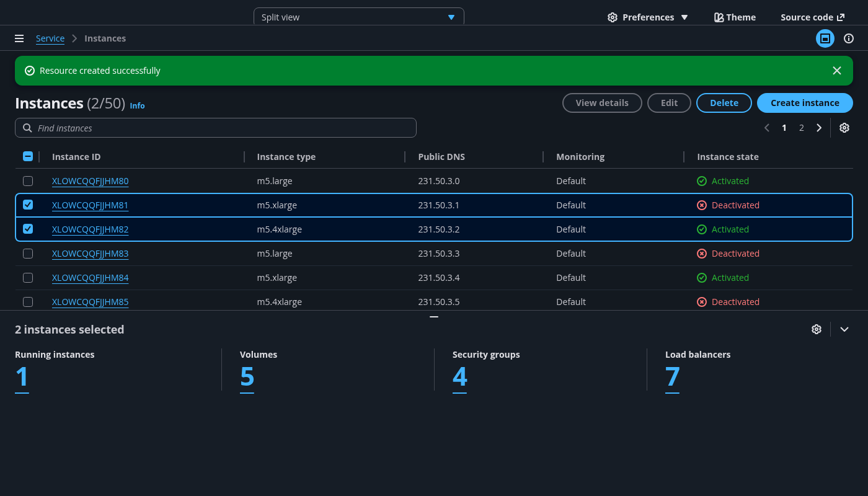
Task: Open Source code external link
Action: [x=812, y=17]
